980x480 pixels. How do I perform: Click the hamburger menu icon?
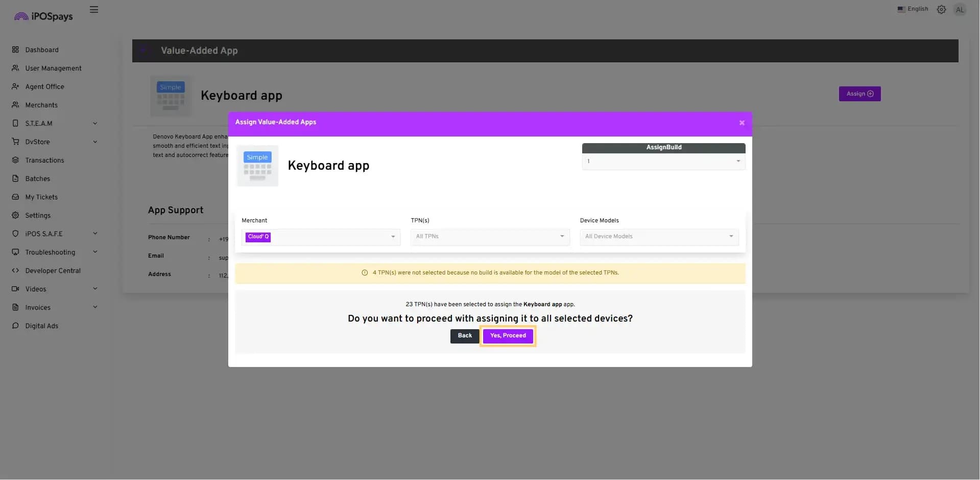[94, 10]
